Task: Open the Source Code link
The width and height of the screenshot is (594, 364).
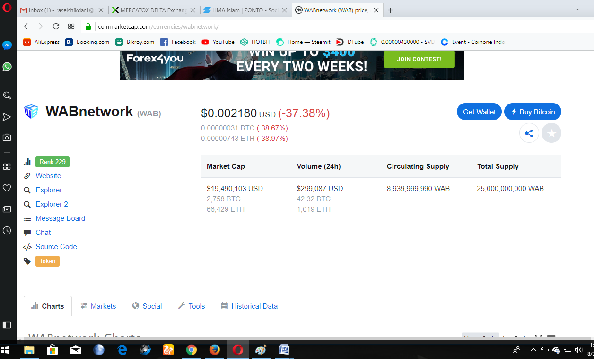Action: tap(56, 247)
